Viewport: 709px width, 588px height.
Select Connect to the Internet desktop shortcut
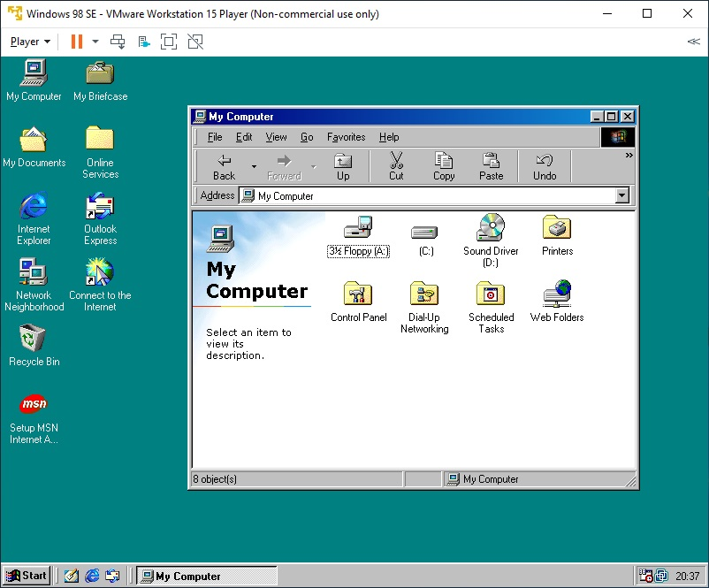click(x=101, y=285)
